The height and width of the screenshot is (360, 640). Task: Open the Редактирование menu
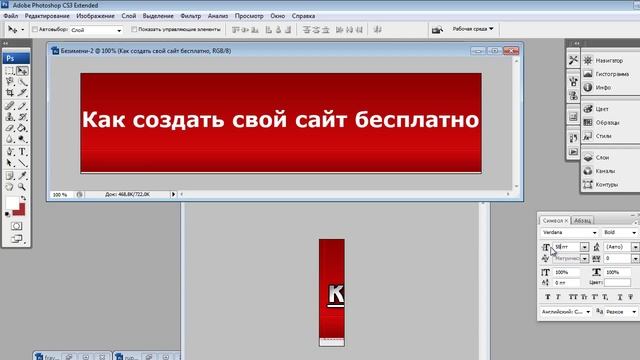pos(47,16)
